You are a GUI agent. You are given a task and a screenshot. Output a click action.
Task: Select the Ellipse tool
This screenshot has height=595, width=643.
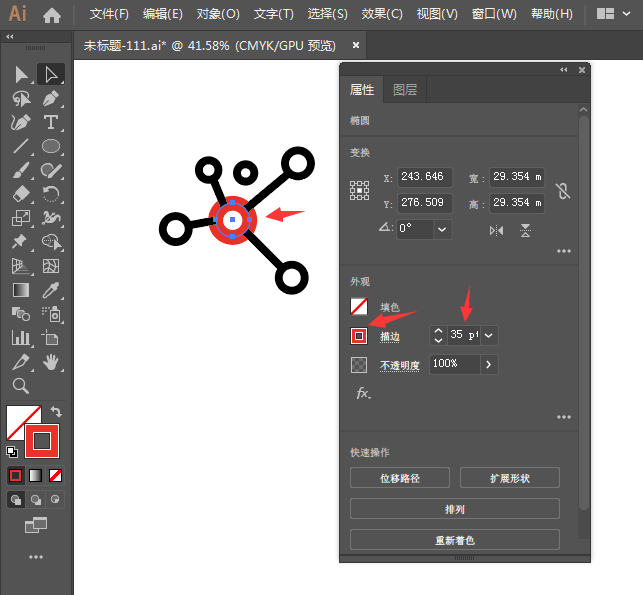(51, 146)
